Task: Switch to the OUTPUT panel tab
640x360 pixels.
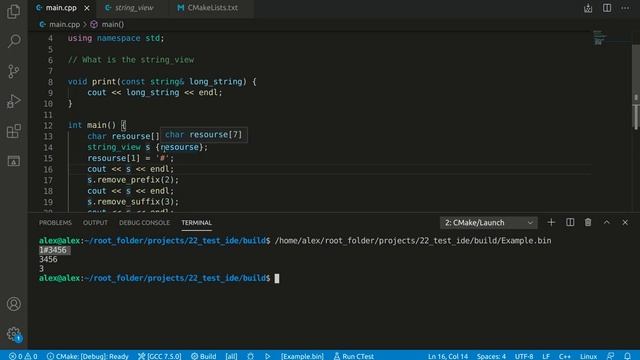Action: [95, 223]
